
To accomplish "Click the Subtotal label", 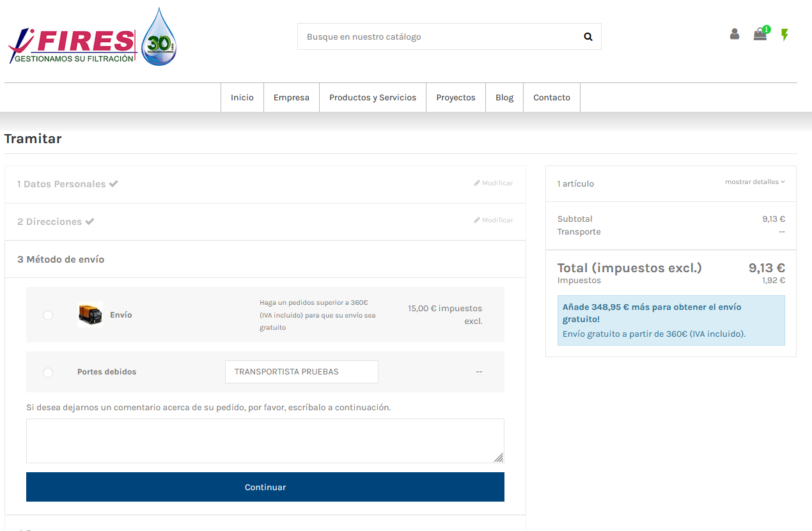I will tap(575, 219).
